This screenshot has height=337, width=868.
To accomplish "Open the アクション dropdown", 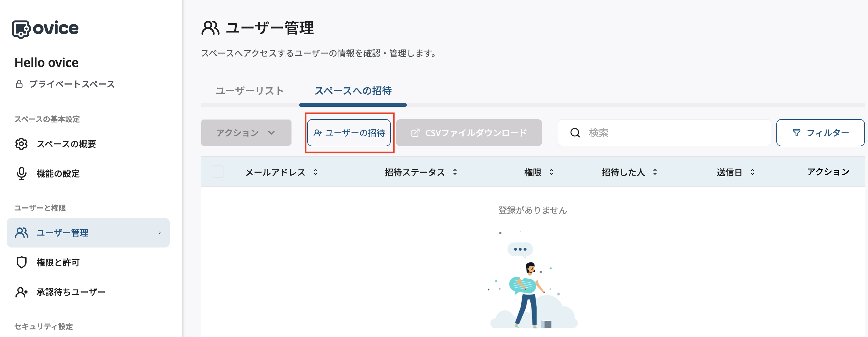I will (x=246, y=132).
